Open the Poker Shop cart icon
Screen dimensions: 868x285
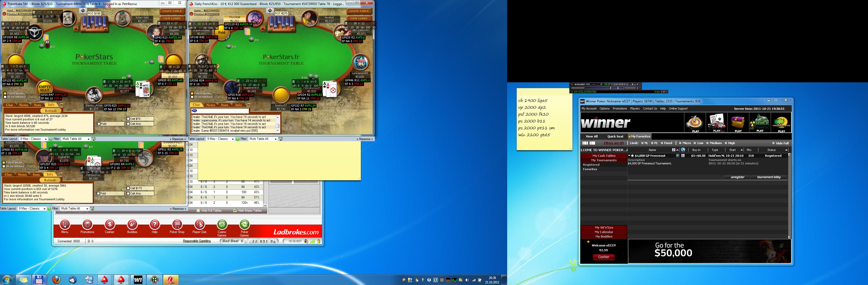[x=177, y=224]
